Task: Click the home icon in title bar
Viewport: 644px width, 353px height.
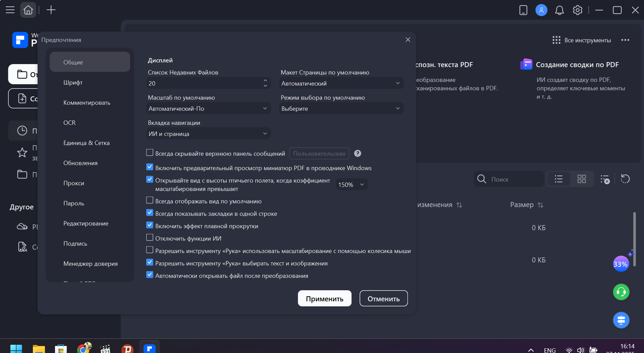Action: pyautogui.click(x=28, y=10)
